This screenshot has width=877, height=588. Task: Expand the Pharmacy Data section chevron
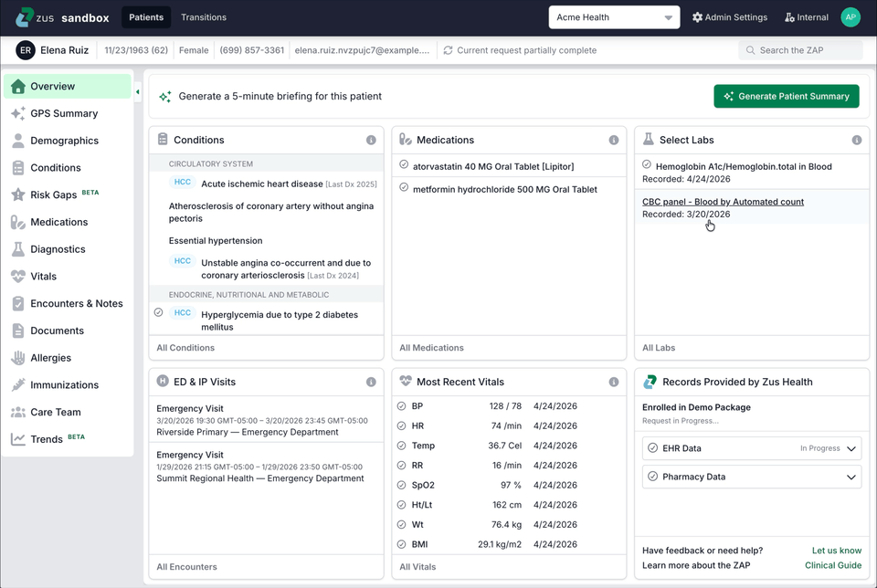851,477
